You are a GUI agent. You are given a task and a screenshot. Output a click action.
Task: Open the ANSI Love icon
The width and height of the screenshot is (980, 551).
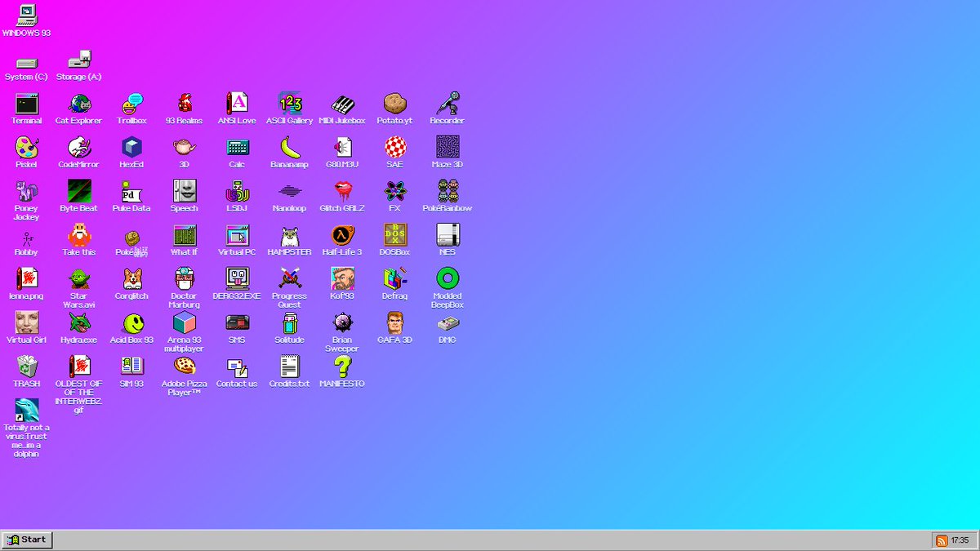point(237,104)
